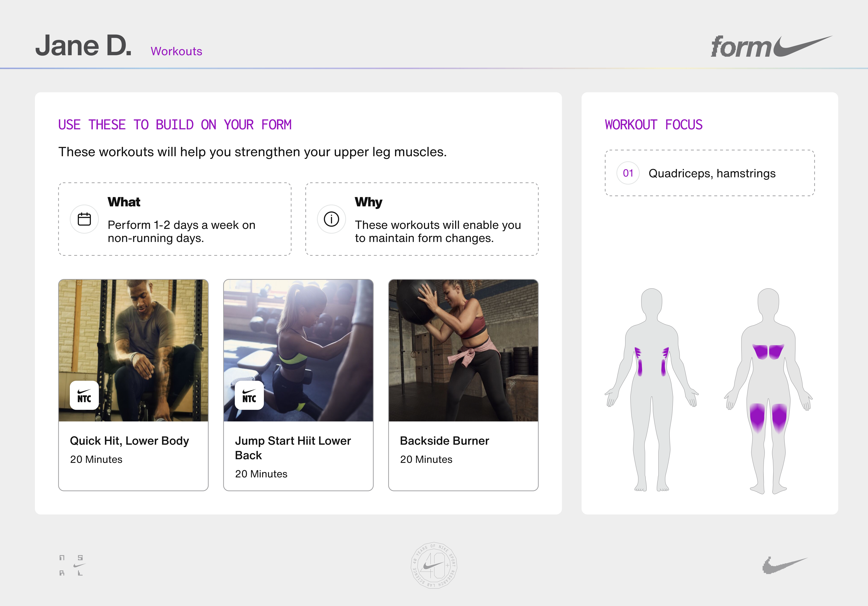
Task: Click the 40 years Nike Sport Research seal
Action: [434, 565]
